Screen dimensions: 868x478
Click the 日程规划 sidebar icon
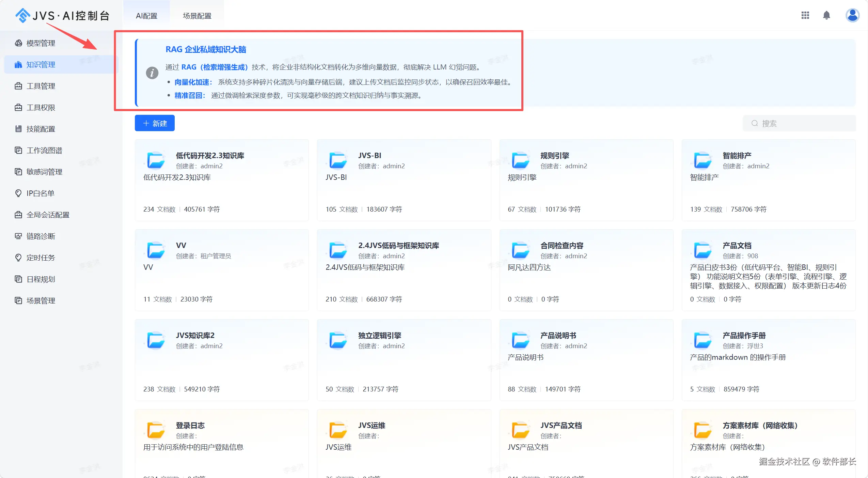[18, 279]
